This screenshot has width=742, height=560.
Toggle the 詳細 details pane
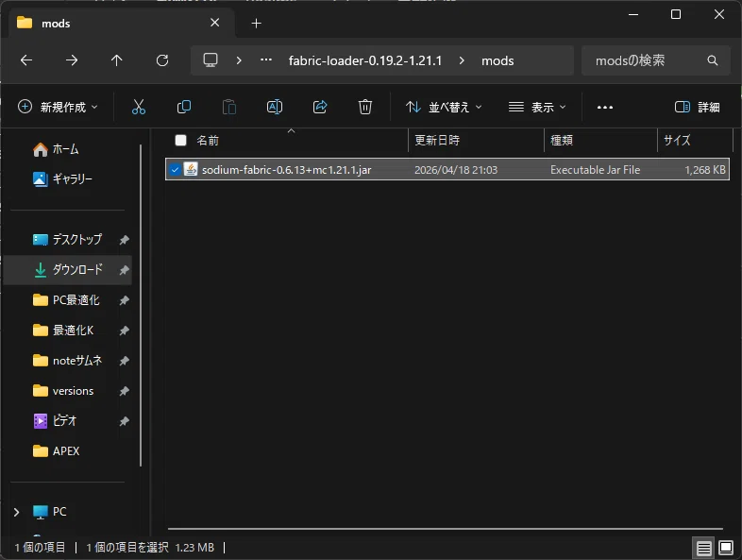click(x=697, y=107)
